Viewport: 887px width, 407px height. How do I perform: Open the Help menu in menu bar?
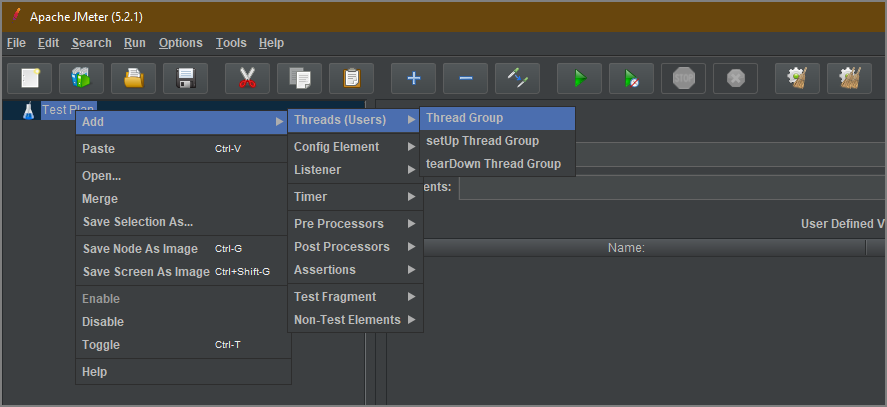pyautogui.click(x=272, y=43)
